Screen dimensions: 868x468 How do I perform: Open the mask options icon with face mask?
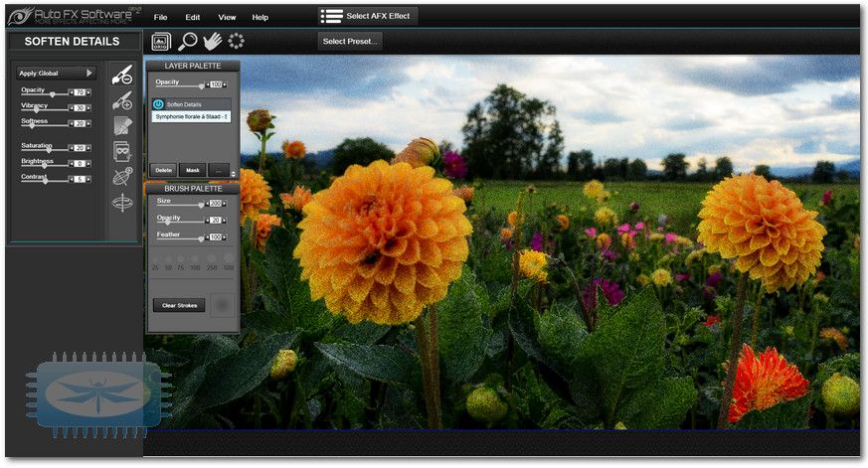(x=122, y=151)
